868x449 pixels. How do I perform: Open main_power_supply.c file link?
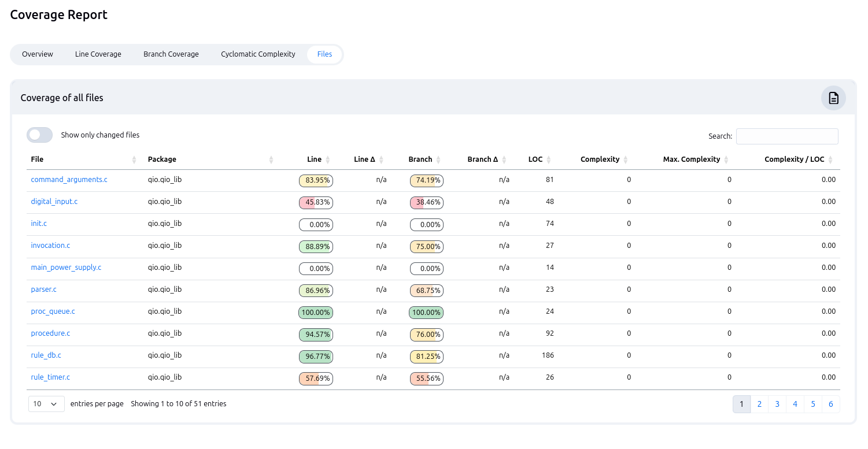(66, 268)
